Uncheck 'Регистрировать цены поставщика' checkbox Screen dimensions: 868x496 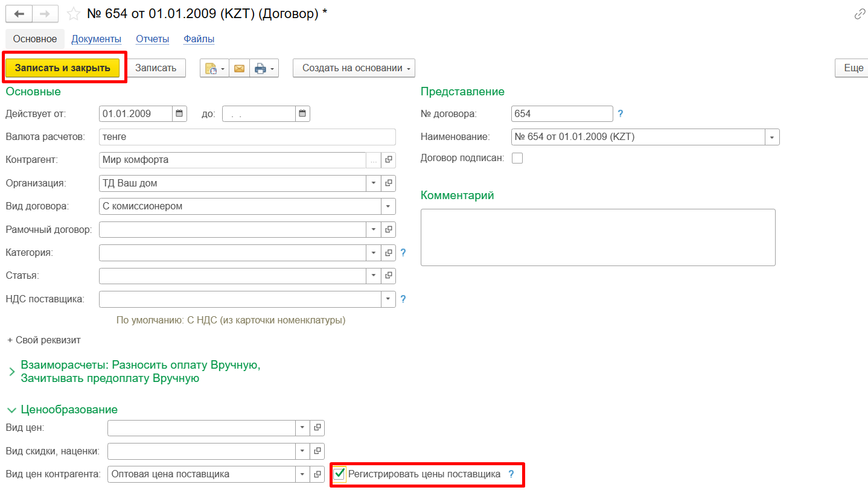coord(340,474)
